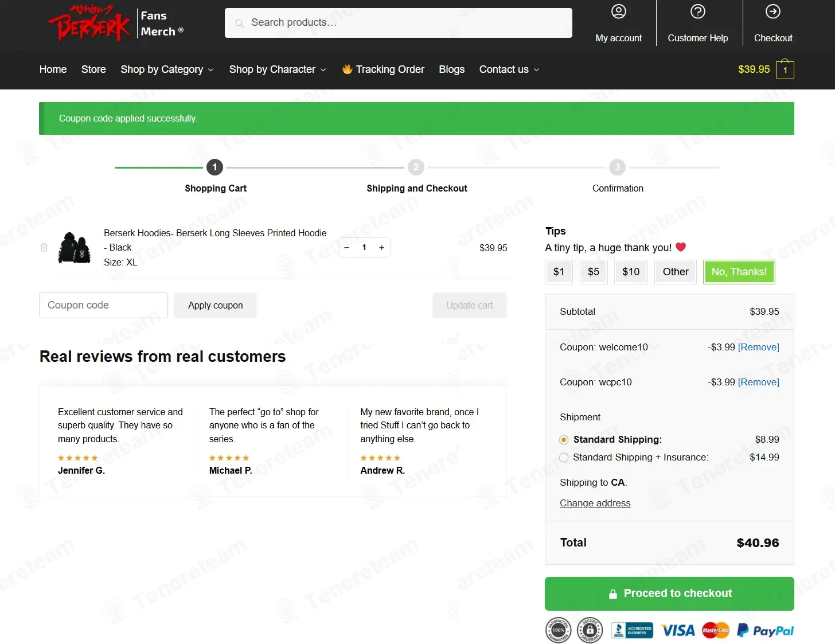Image resolution: width=835 pixels, height=644 pixels.
Task: Click the search magnifier icon
Action: (x=240, y=23)
